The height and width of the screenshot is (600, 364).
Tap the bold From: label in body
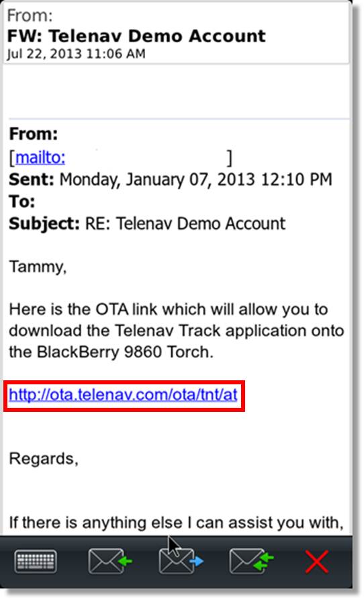click(34, 134)
